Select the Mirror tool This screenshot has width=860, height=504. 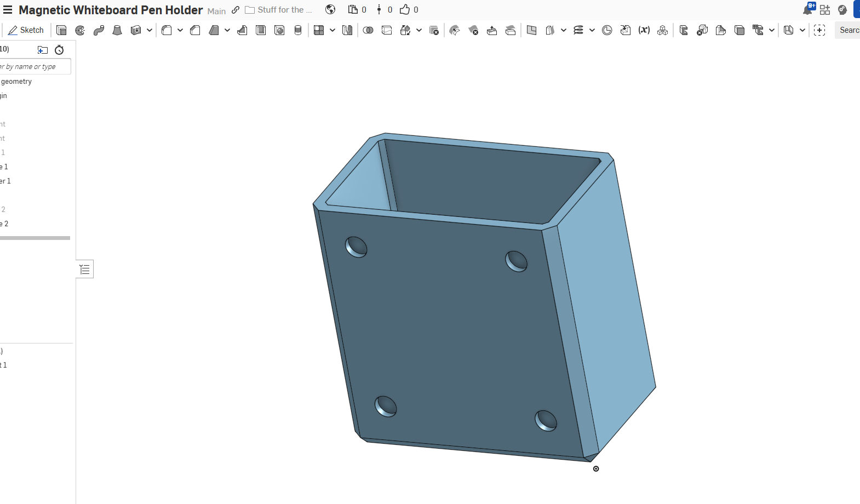[347, 30]
